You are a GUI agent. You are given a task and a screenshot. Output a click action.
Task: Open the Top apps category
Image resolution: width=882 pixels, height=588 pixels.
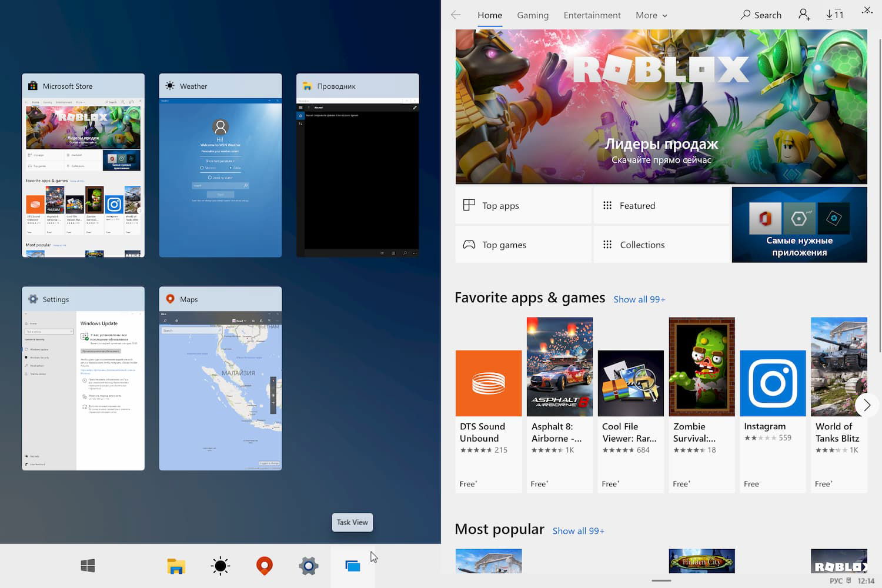pyautogui.click(x=523, y=205)
